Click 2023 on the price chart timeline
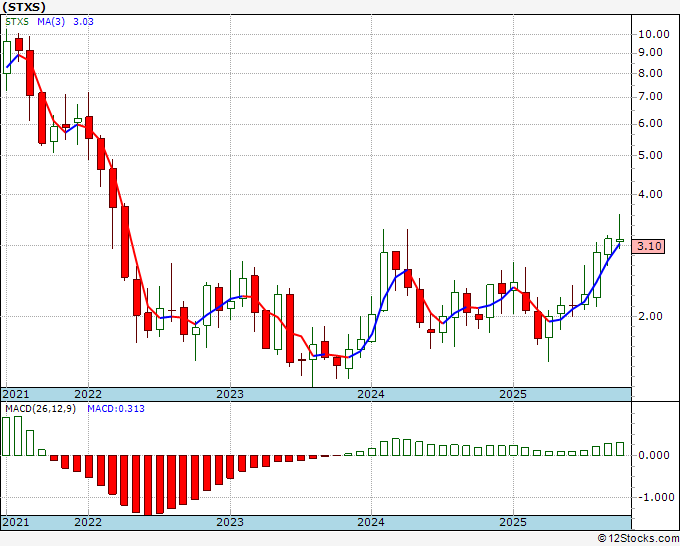 click(230, 394)
